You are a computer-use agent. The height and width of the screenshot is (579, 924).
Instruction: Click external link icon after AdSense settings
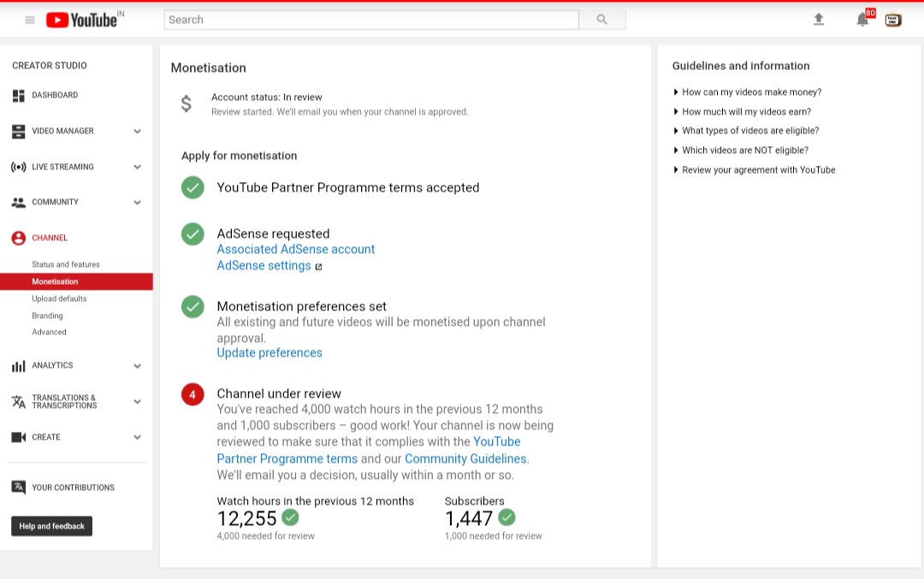point(319,267)
